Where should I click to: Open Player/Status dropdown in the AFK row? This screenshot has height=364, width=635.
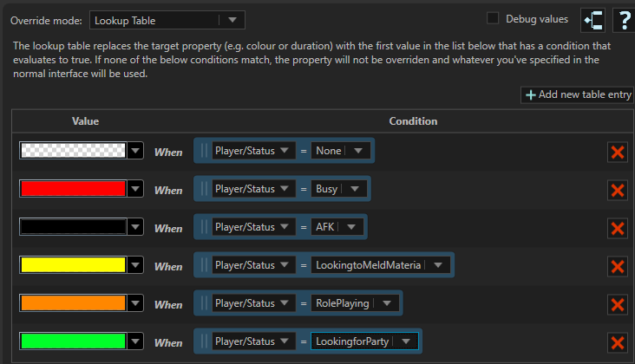point(287,227)
